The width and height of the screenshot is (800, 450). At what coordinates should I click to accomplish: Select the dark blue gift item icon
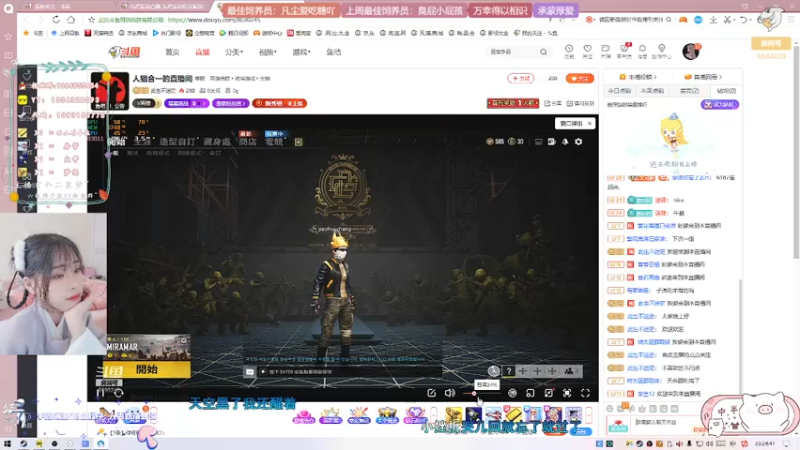click(473, 415)
